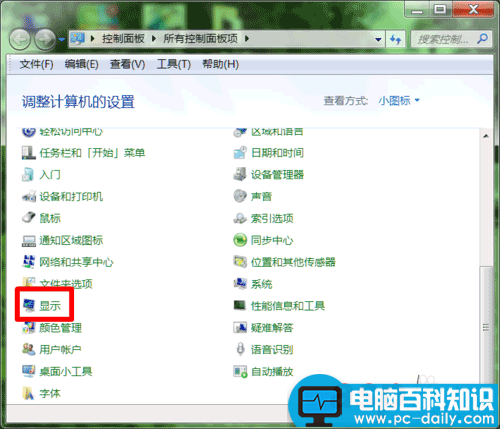This screenshot has height=429, width=500.
Task: Open the 网络和共享中心 icon
Action: (29, 262)
